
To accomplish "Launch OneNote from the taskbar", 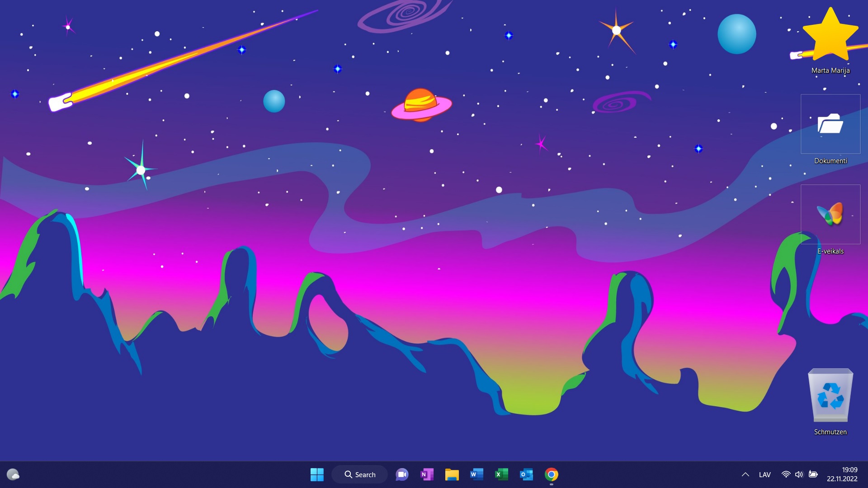I will [x=427, y=474].
